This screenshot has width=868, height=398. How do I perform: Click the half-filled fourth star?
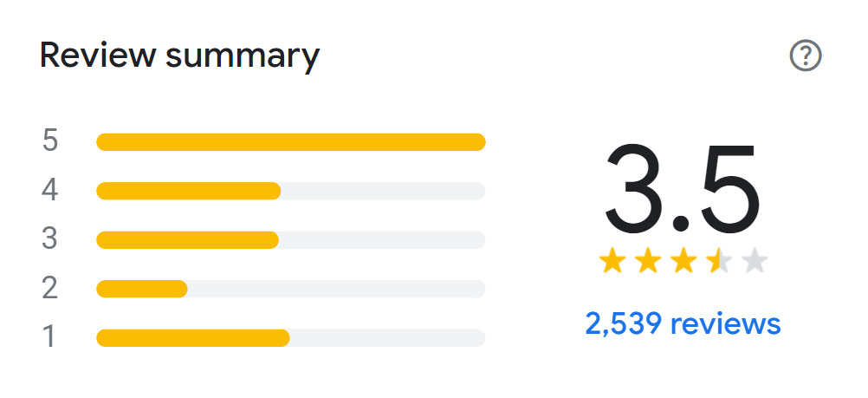pyautogui.click(x=719, y=261)
